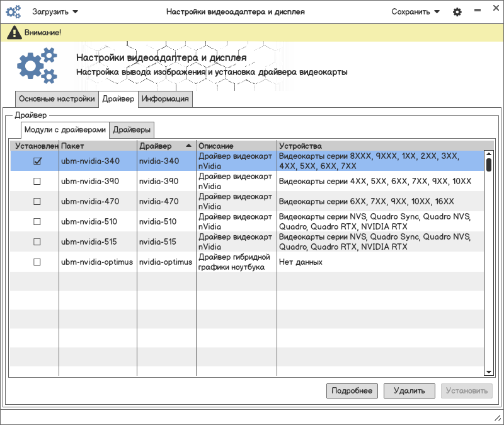Switch to the Основные настройки tab
Screen dimensions: 504x425
pos(57,100)
